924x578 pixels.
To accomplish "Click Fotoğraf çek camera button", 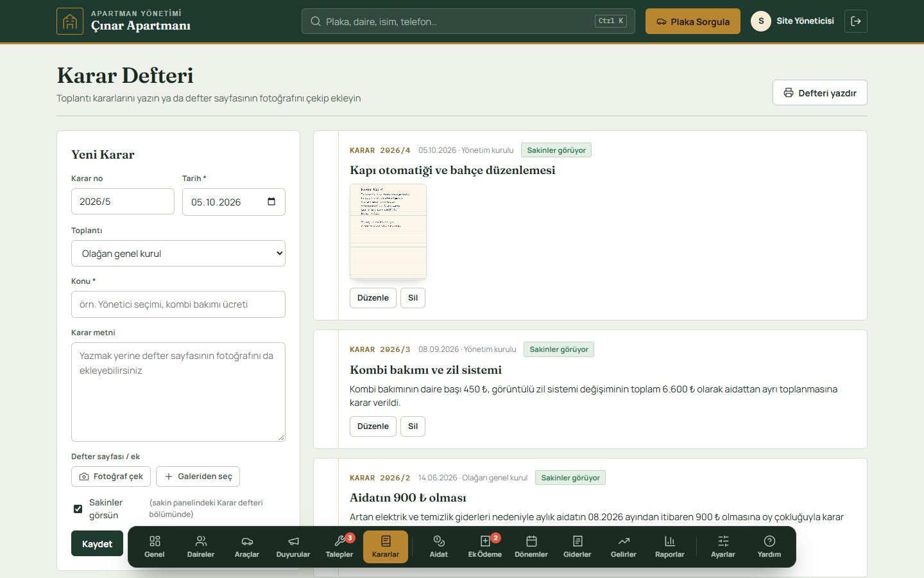I will pyautogui.click(x=111, y=477).
